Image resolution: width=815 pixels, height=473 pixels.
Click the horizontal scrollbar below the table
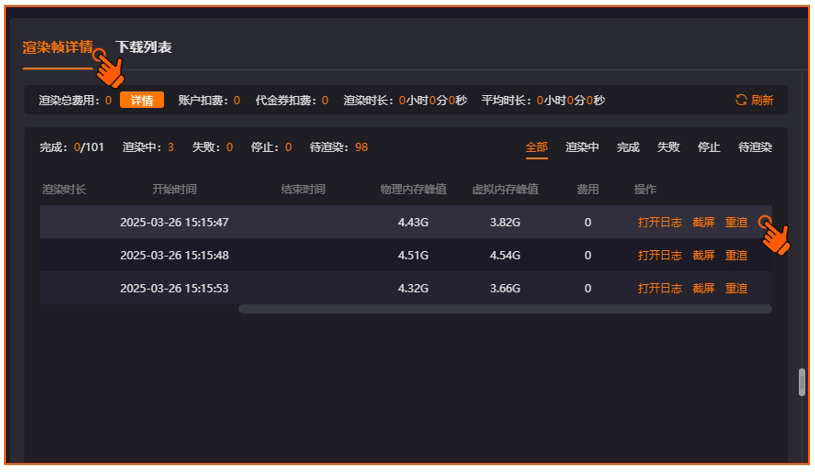[504, 309]
